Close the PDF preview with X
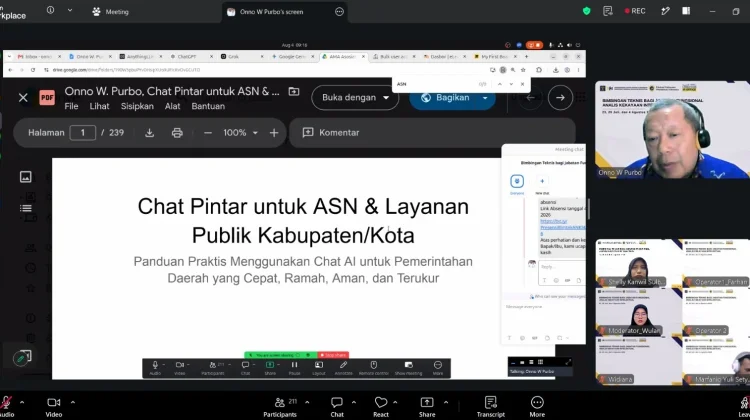Viewport: 750px width, 420px height. [23, 98]
